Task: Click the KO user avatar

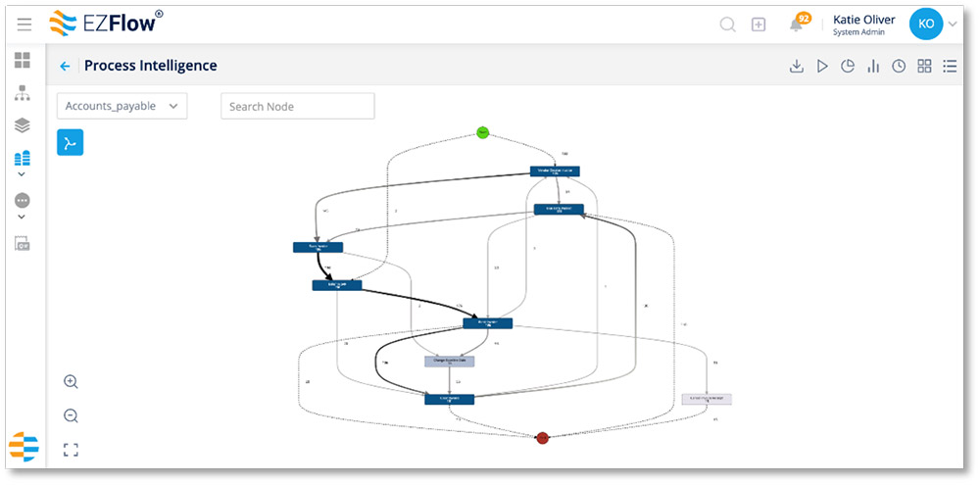Action: pos(926,24)
